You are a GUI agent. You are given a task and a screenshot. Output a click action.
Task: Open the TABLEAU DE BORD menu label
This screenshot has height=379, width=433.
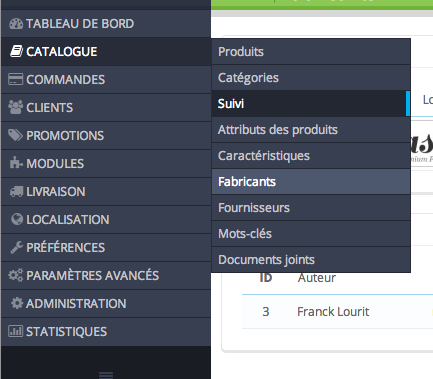coord(80,24)
